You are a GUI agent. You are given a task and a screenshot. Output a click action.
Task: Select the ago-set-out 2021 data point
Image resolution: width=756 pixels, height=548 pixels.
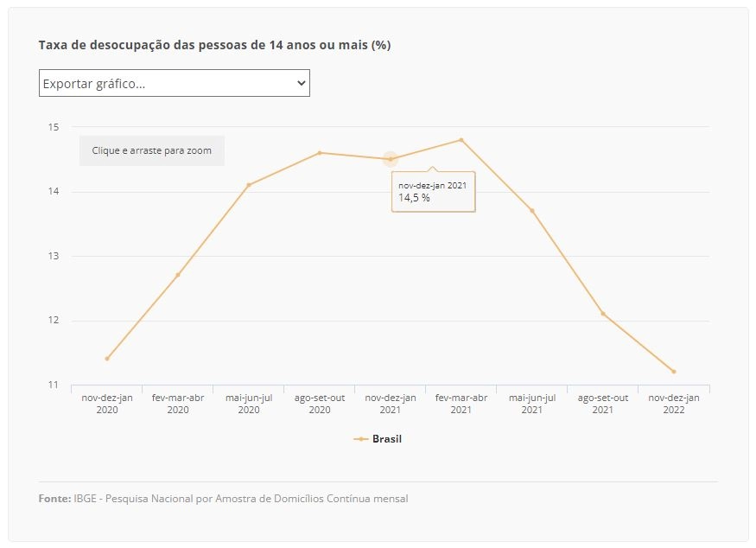(603, 314)
